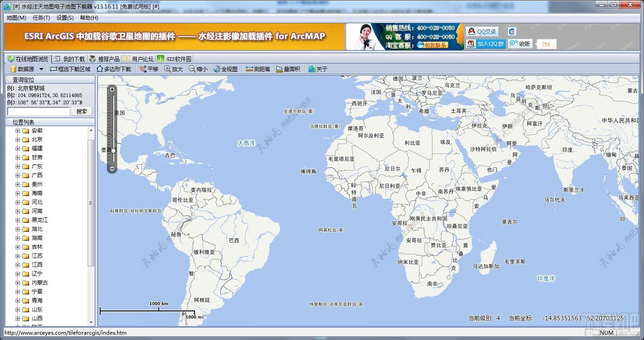Select 辽宁 in the location list
The image size is (644, 340).
37,274
